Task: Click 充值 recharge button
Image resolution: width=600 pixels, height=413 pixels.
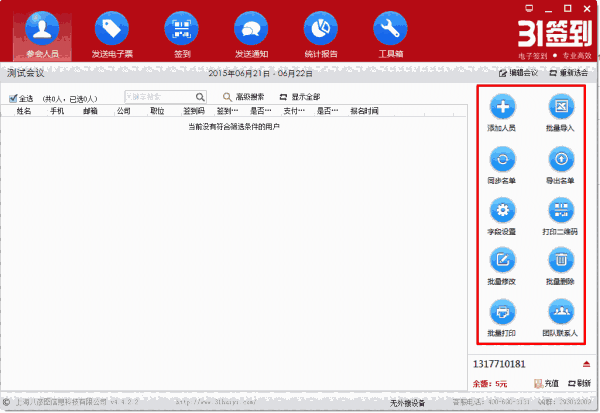Action: [546, 383]
